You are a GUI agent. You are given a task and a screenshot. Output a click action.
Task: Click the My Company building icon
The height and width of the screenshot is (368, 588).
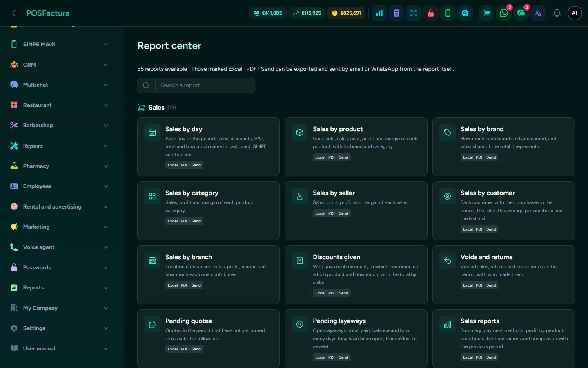(14, 308)
